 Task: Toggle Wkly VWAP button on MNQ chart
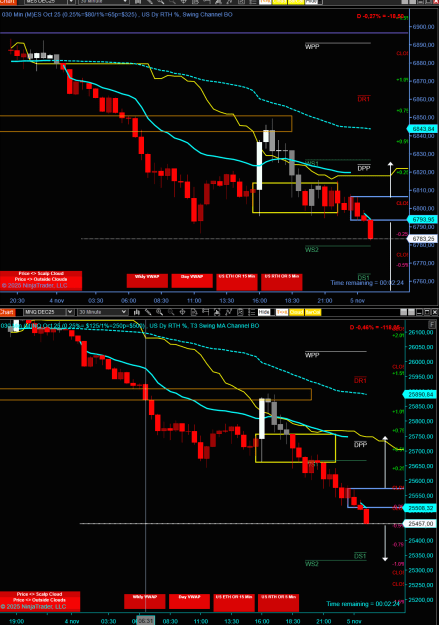pyautogui.click(x=144, y=601)
